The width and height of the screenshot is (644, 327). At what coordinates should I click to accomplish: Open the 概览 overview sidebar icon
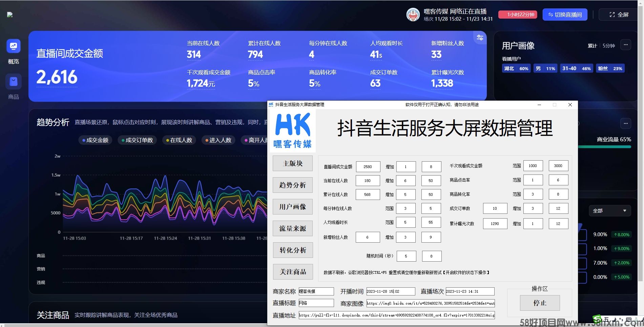pyautogui.click(x=14, y=46)
